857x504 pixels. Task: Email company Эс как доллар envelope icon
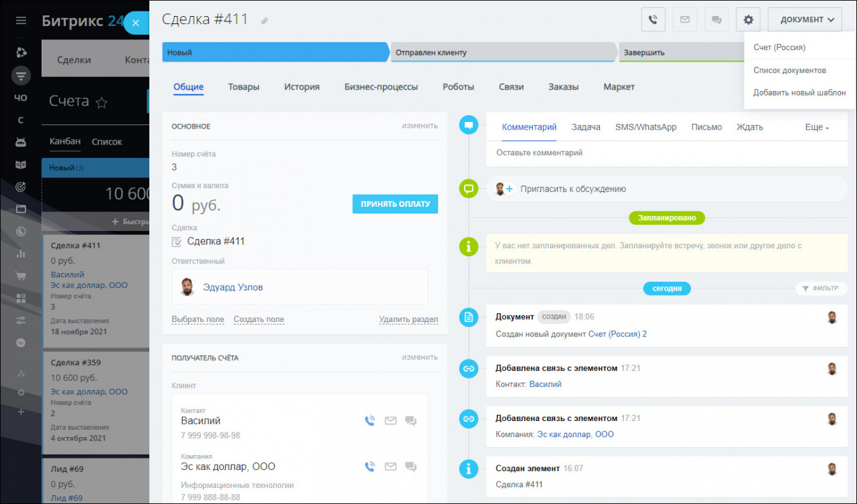(390, 467)
